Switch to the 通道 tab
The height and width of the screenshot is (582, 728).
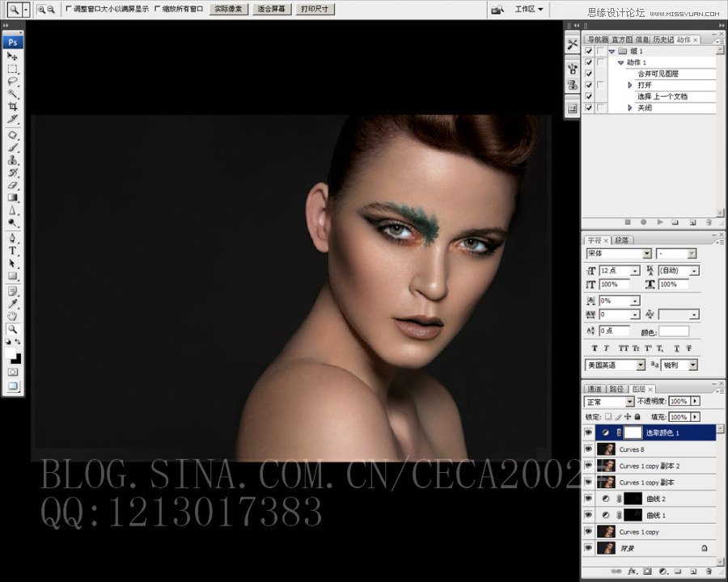pyautogui.click(x=595, y=389)
